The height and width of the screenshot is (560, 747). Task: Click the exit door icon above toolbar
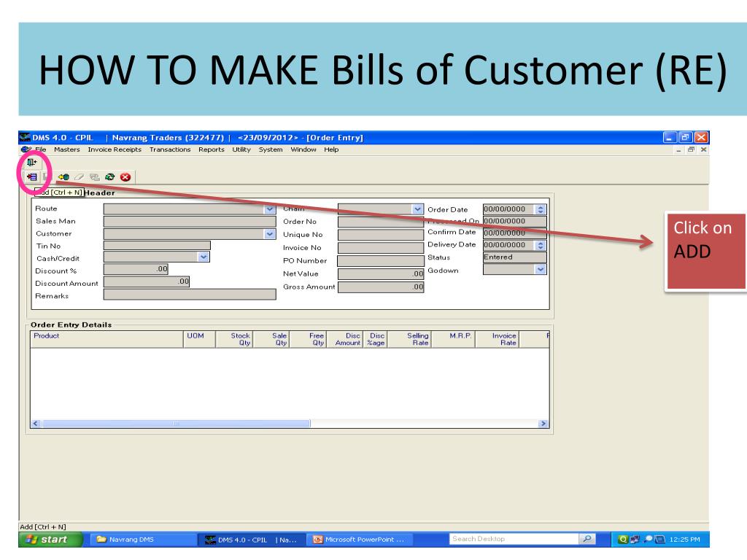tap(31, 163)
